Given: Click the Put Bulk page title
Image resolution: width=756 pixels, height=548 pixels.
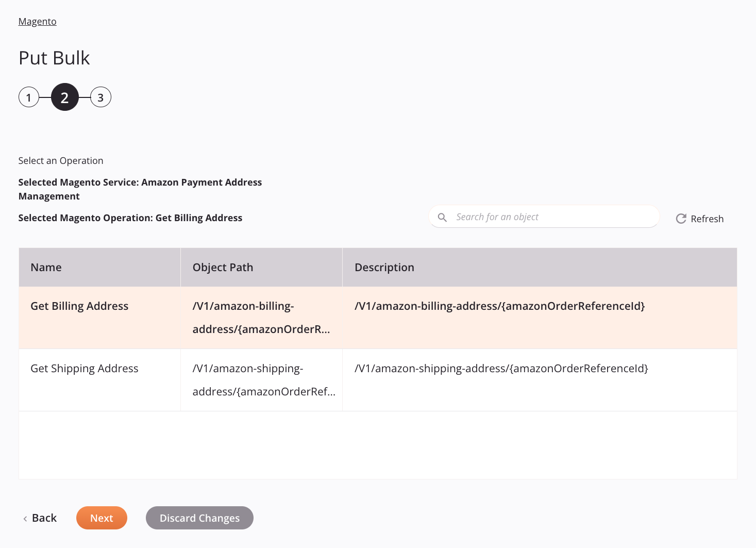Looking at the screenshot, I should 54,58.
